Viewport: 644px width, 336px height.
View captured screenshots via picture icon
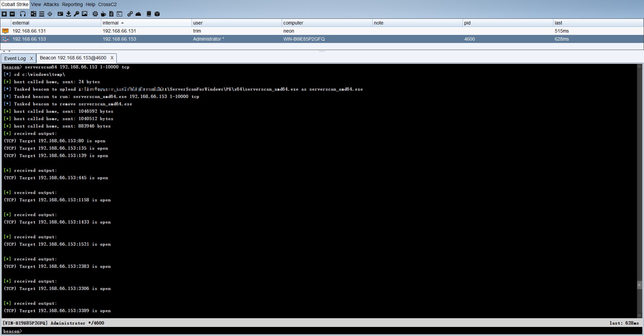click(x=85, y=14)
